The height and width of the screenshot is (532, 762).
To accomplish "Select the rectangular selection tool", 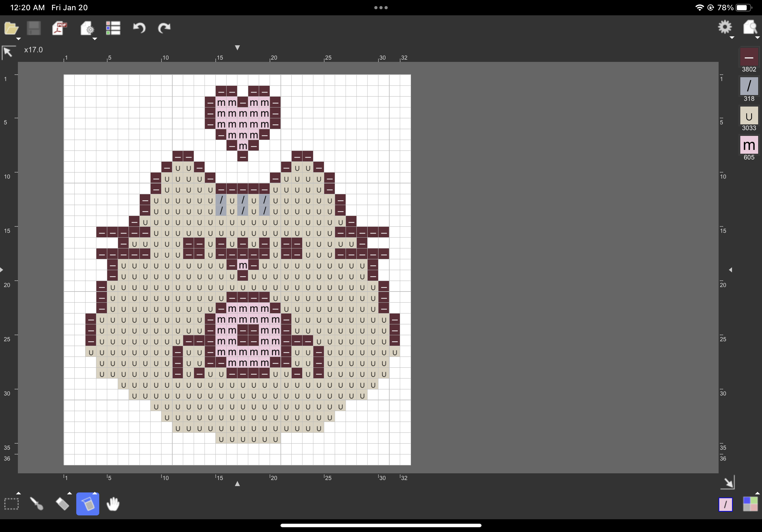I will tap(11, 504).
